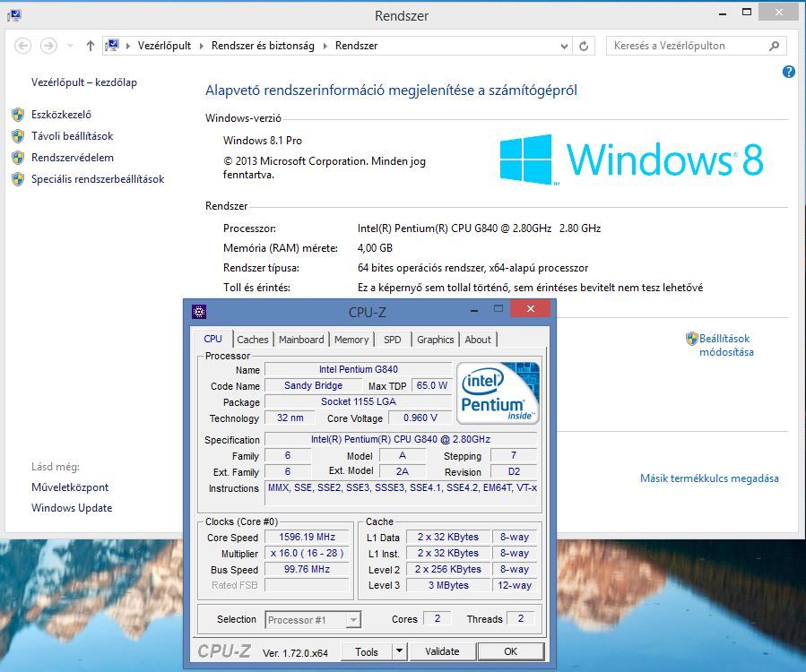Viewport: 806px width, 672px height.
Task: Switch to the Caches tab
Action: tap(253, 340)
